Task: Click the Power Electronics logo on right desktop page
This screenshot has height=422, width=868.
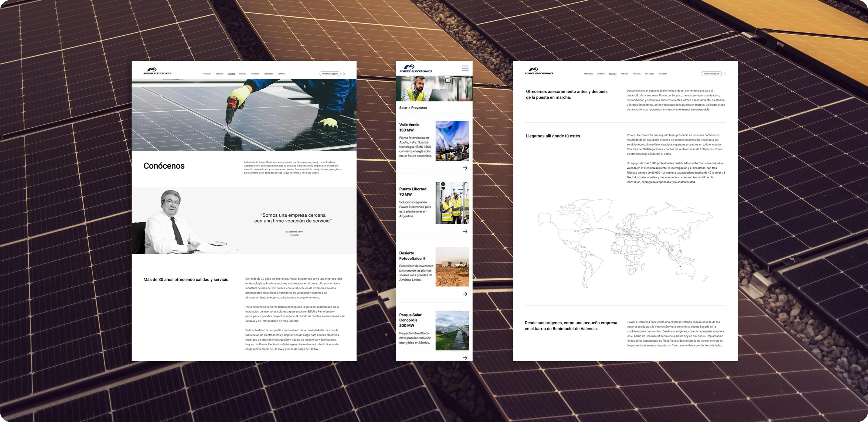Action: tap(539, 71)
